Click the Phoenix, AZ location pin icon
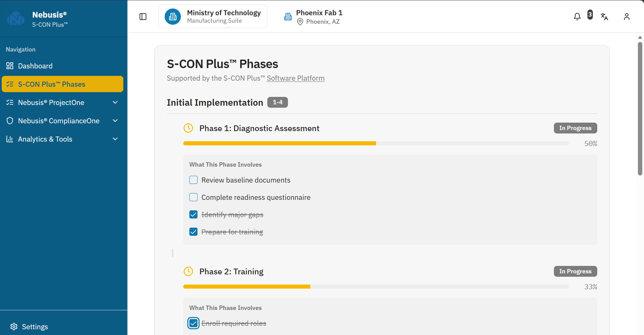 coord(300,22)
